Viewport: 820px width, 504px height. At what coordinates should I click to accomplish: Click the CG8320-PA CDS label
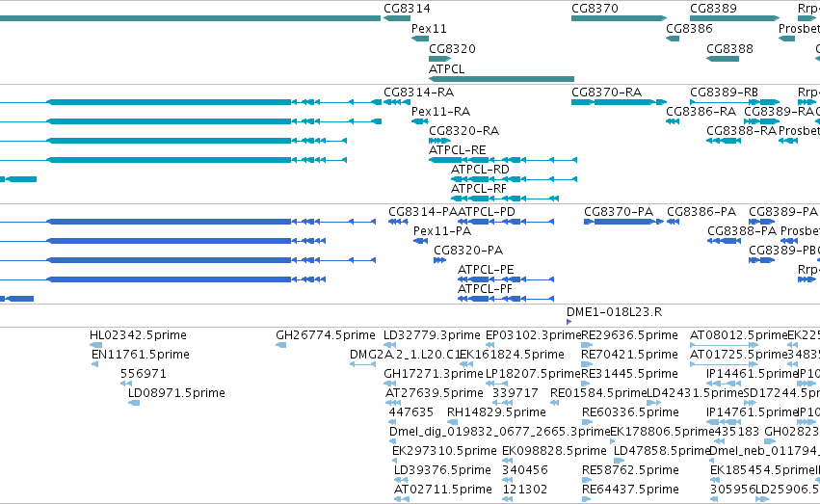[468, 251]
